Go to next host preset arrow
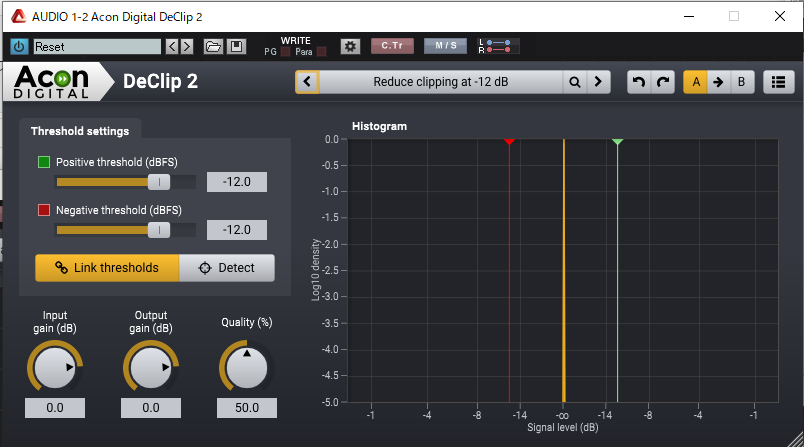Image resolution: width=804 pixels, height=447 pixels. 187,47
